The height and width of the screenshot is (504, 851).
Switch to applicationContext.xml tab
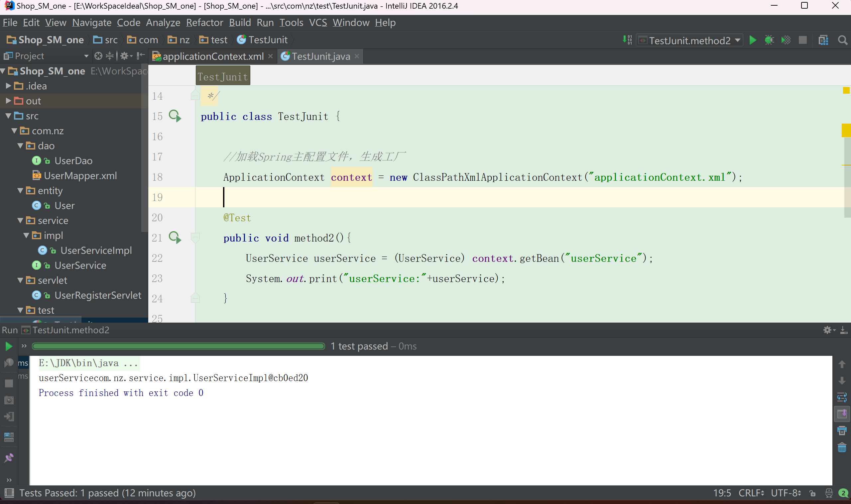point(213,56)
